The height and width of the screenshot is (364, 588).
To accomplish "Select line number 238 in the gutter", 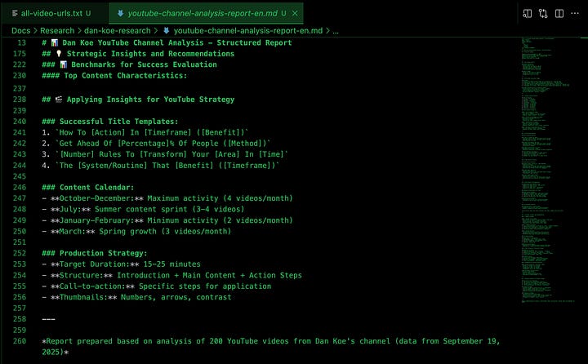I will click(20, 100).
